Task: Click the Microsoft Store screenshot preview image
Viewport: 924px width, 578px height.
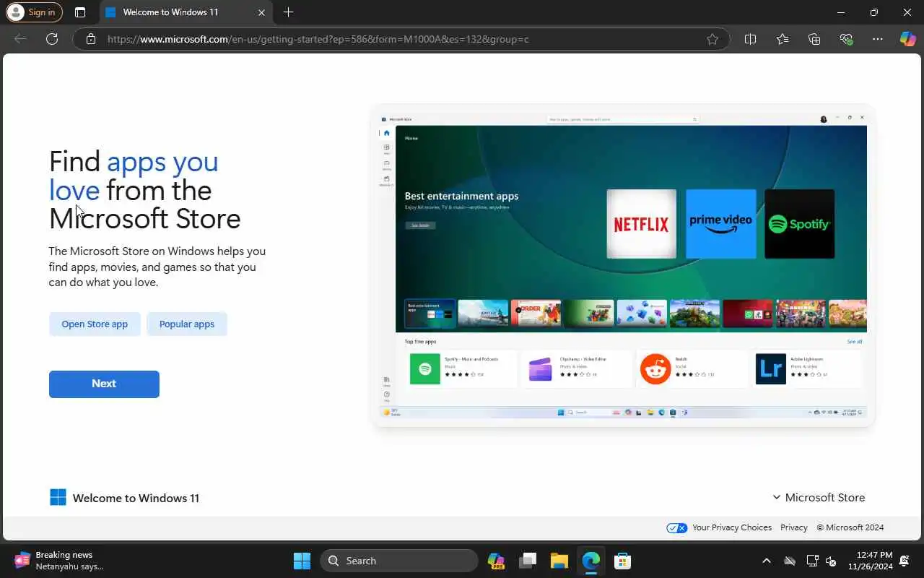Action: pyautogui.click(x=624, y=266)
